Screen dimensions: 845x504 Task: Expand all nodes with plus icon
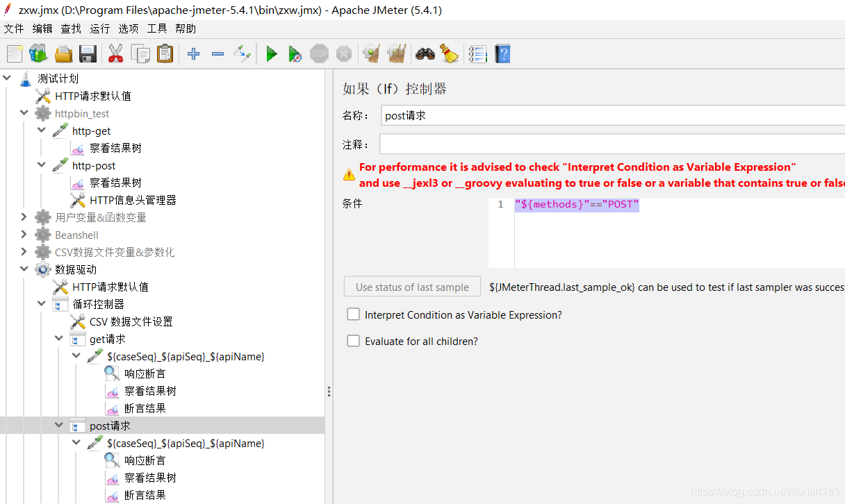coord(194,53)
